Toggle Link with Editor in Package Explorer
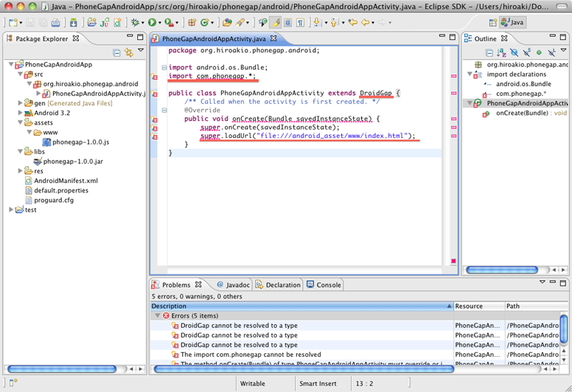The image size is (572, 392). pyautogui.click(x=129, y=53)
